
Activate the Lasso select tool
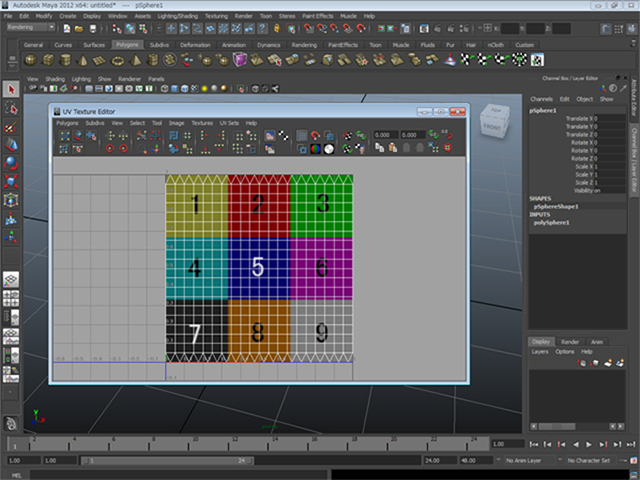tap(11, 108)
